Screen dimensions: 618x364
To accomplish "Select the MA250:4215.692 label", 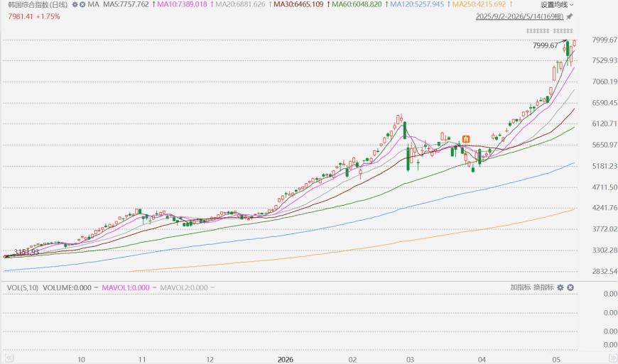I will [x=479, y=5].
